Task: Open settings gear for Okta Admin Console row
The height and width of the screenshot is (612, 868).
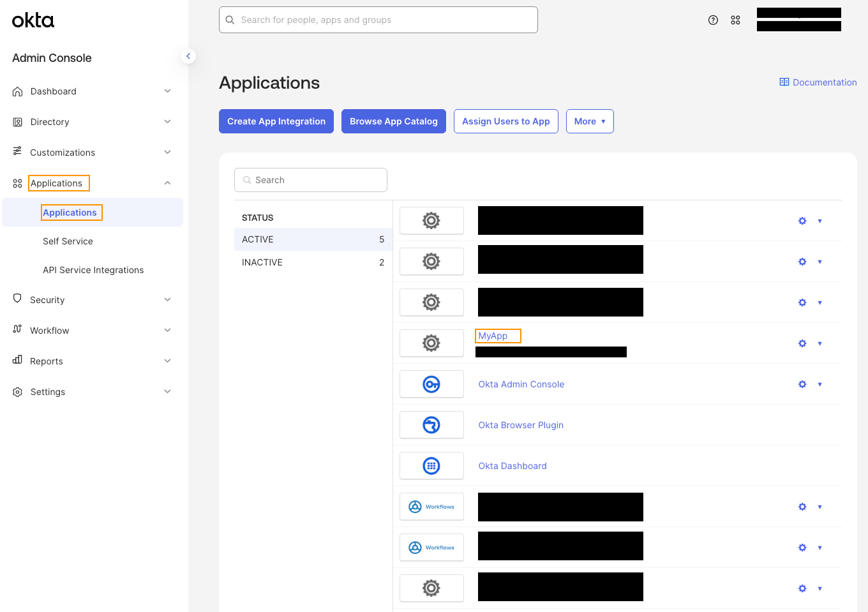Action: pos(802,384)
